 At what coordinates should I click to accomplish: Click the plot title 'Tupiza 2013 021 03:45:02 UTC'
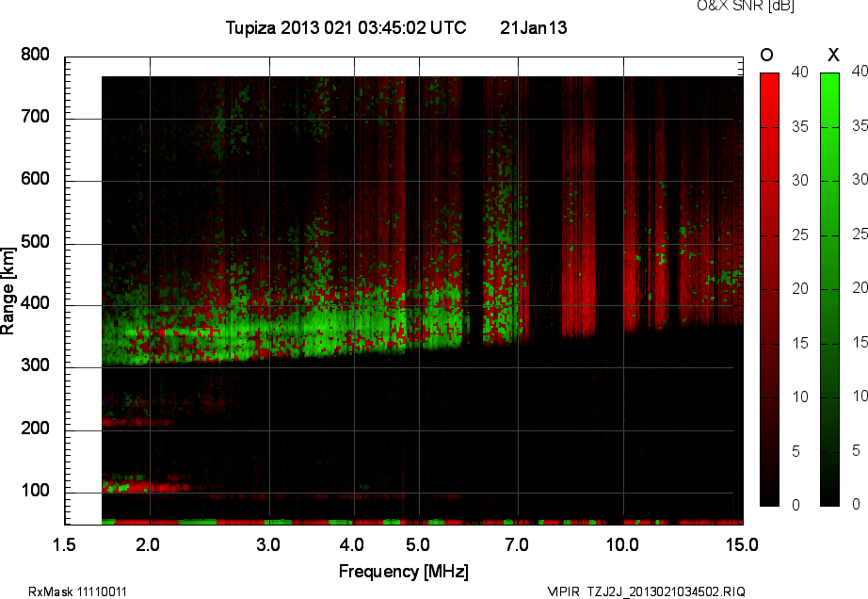(346, 27)
